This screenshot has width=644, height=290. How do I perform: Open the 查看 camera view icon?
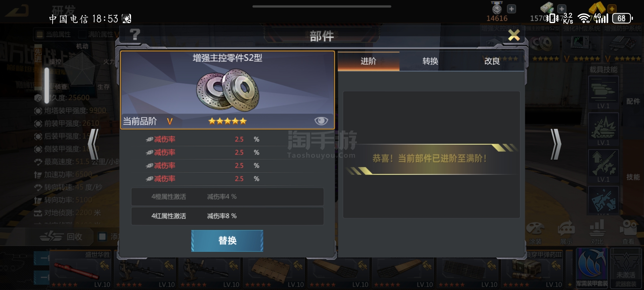[x=628, y=233]
